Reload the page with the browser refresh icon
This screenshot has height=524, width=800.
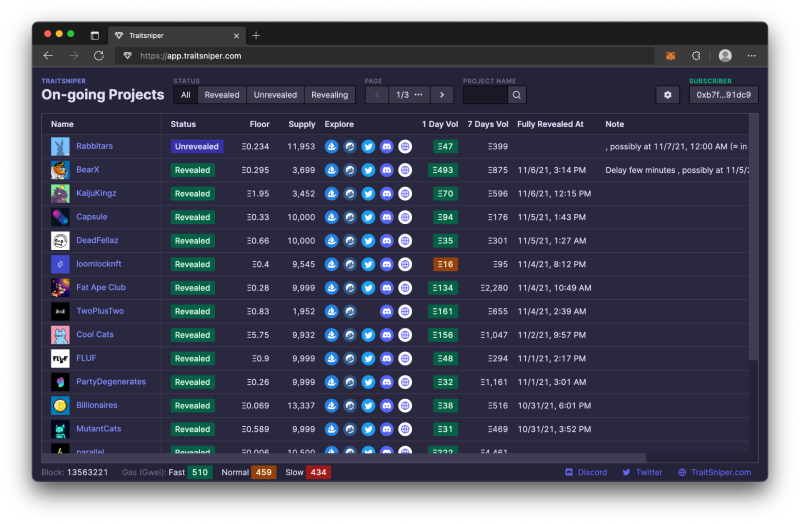pyautogui.click(x=98, y=56)
